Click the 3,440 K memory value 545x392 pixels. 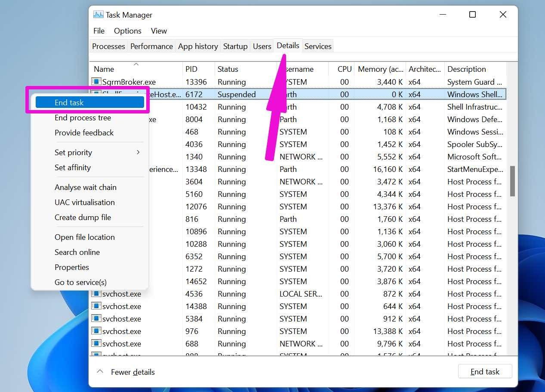(391, 82)
